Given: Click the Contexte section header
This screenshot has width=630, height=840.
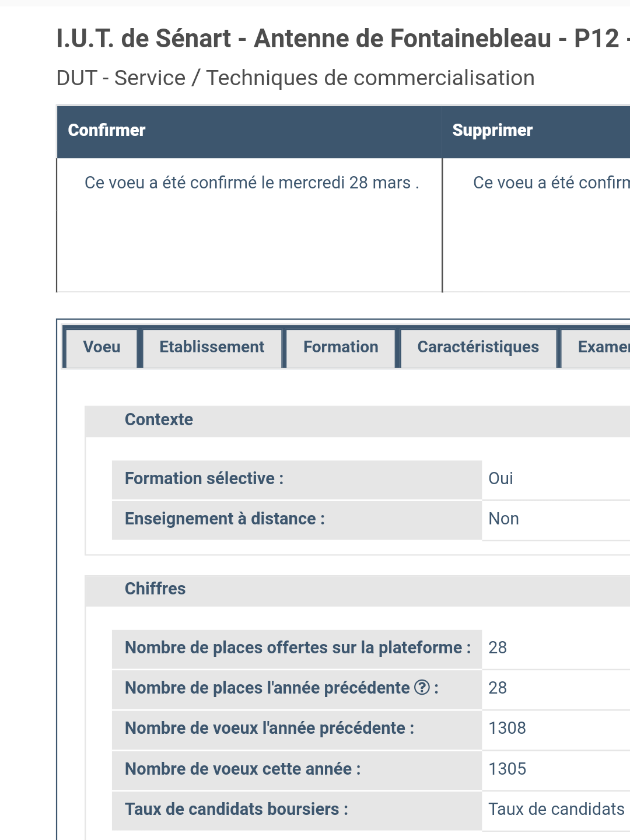Looking at the screenshot, I should (159, 419).
